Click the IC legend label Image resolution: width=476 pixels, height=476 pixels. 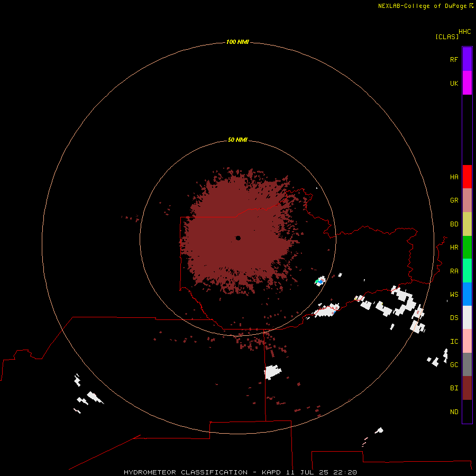[x=454, y=342]
